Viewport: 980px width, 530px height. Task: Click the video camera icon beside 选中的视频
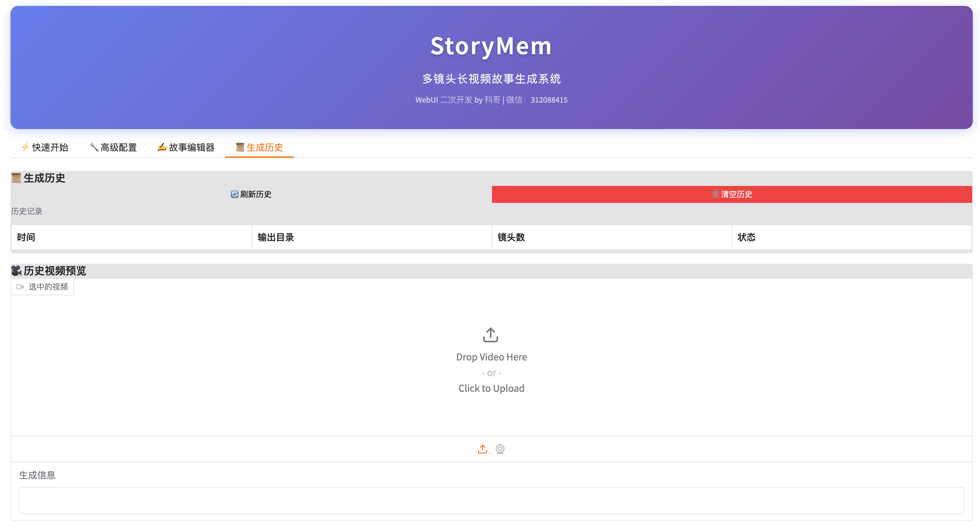[x=20, y=287]
